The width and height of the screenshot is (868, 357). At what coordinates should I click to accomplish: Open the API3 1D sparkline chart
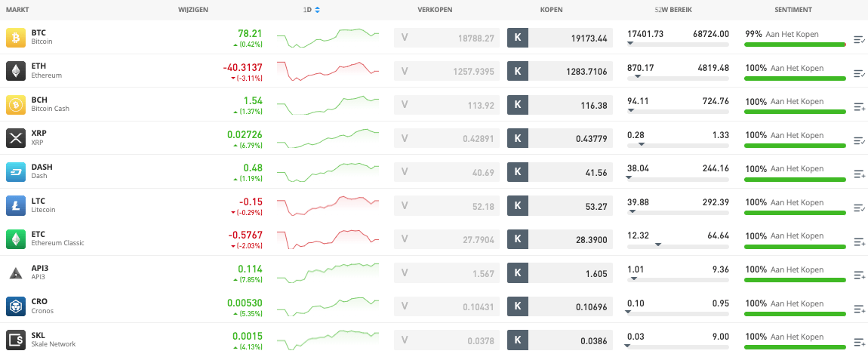tap(328, 273)
